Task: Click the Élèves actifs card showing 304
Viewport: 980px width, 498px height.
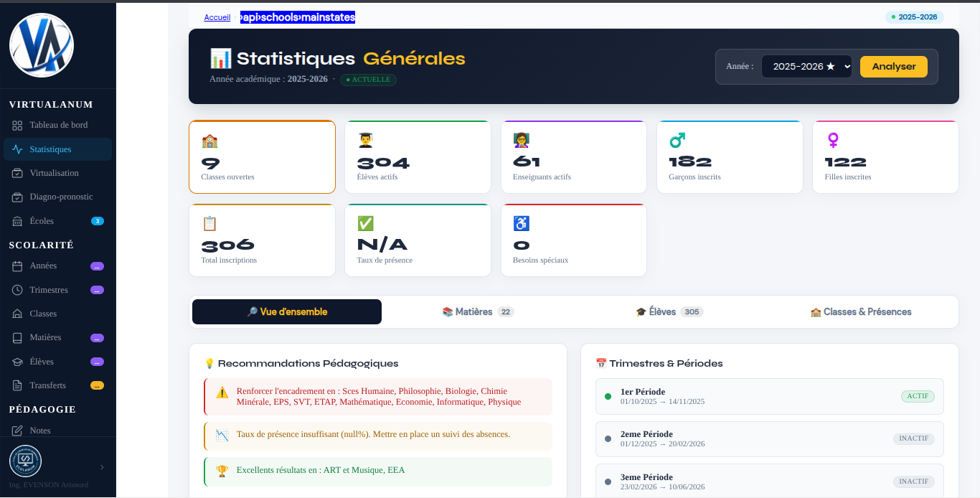Action: click(x=418, y=157)
